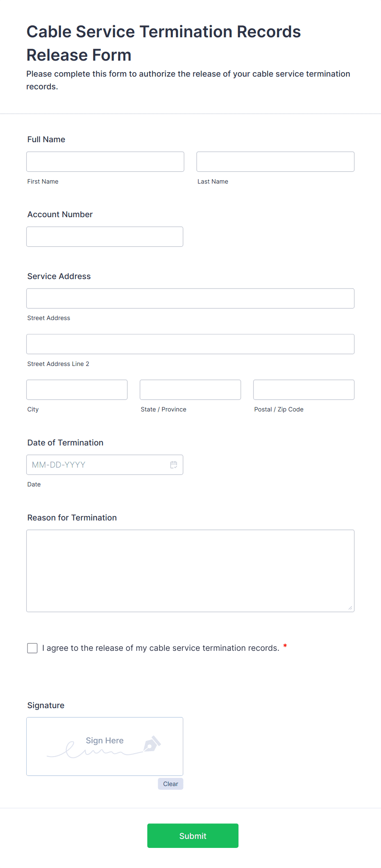Clear the signature field
Viewport: 381px width, 868px height.
[x=170, y=784]
